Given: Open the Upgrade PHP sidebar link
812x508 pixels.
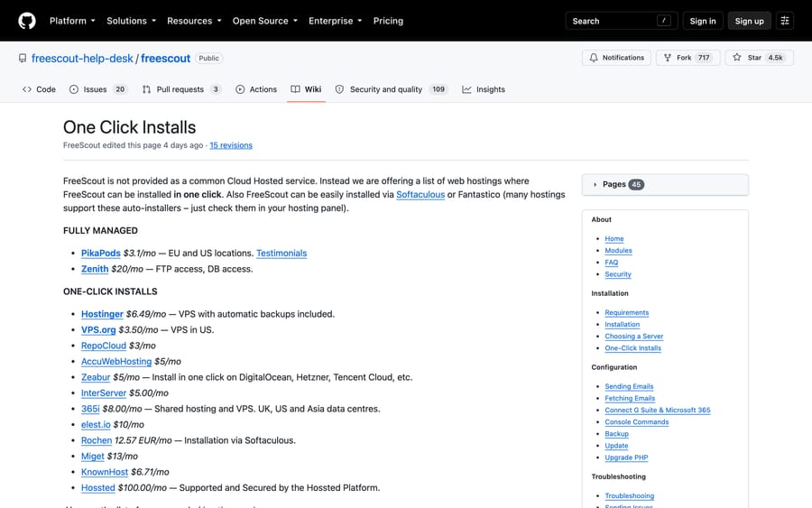Looking at the screenshot, I should coord(626,457).
